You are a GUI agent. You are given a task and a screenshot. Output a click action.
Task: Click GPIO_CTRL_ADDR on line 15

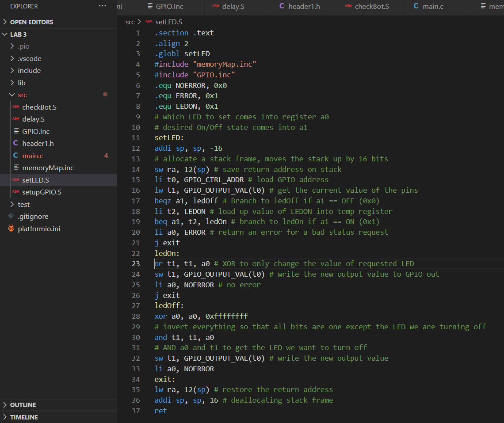(x=214, y=180)
